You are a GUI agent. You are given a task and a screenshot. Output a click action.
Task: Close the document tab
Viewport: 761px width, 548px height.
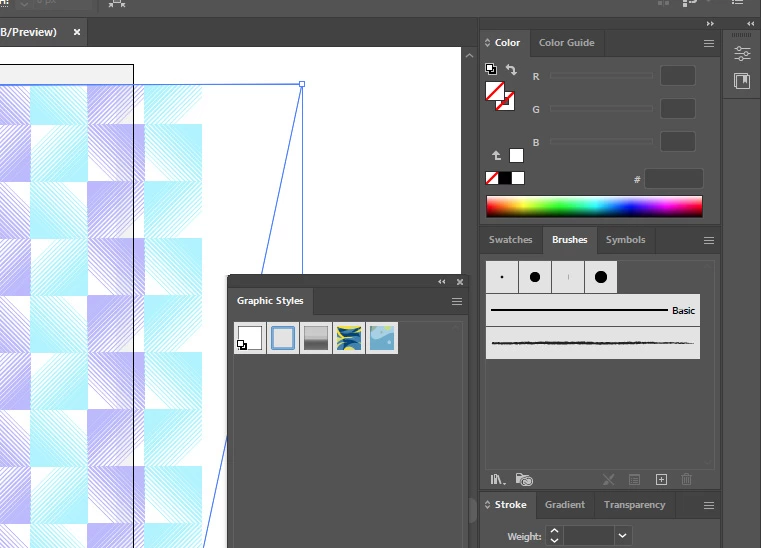pos(77,32)
